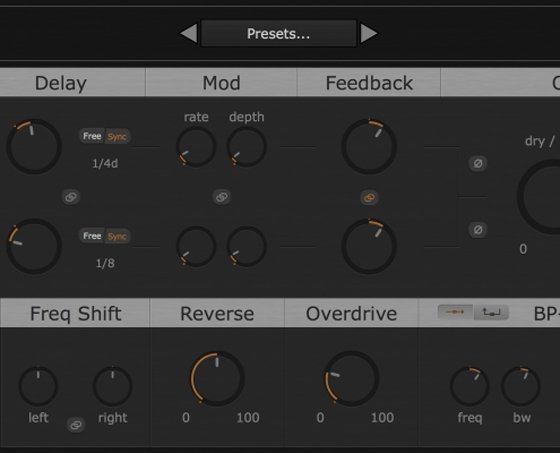Adjust the top mod depth knob
This screenshot has width=560, height=453.
pos(246,147)
